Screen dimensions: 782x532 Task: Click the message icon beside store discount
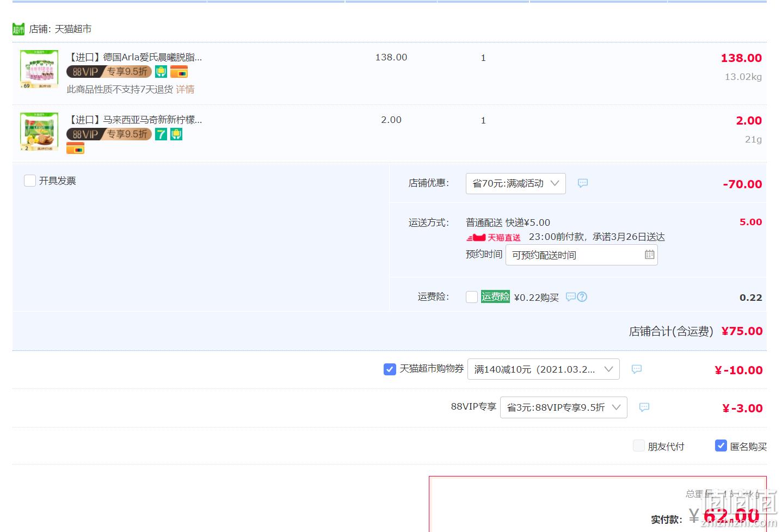pyautogui.click(x=583, y=183)
